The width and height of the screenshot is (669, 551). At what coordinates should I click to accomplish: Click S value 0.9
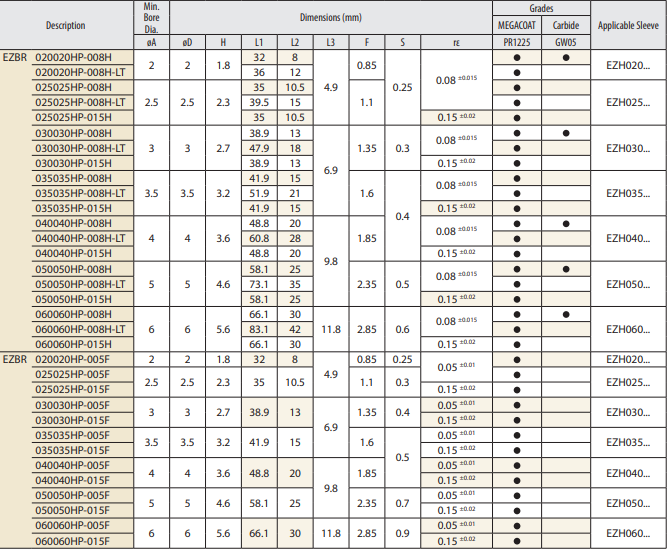[402, 533]
